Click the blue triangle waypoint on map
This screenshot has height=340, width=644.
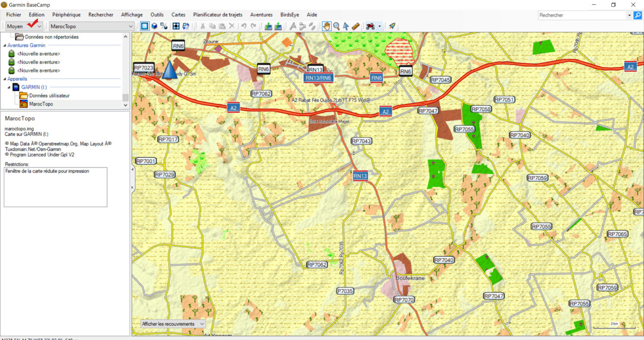[170, 69]
